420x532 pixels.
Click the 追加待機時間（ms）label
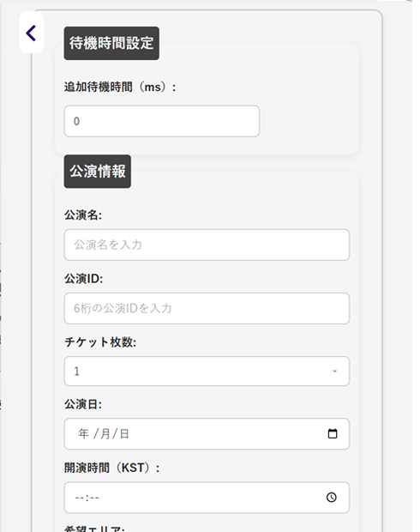pos(120,88)
